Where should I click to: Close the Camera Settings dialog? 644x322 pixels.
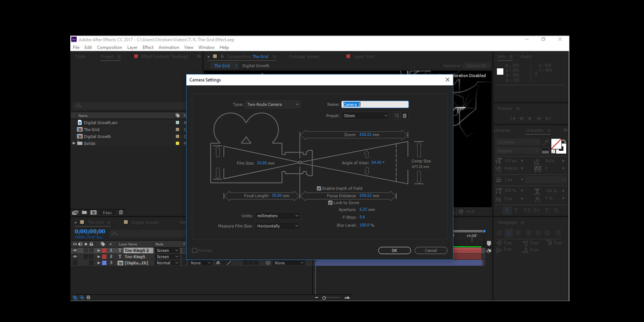pyautogui.click(x=448, y=80)
